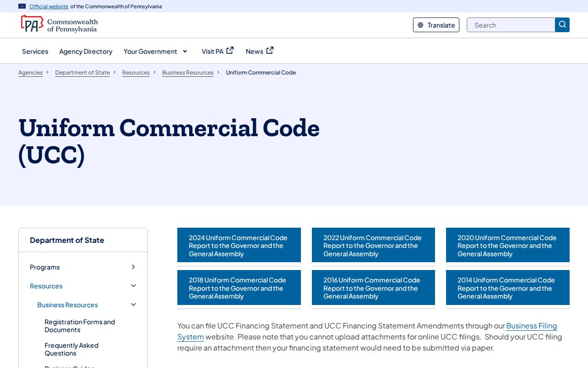Go to Agencies breadcrumb

(30, 73)
